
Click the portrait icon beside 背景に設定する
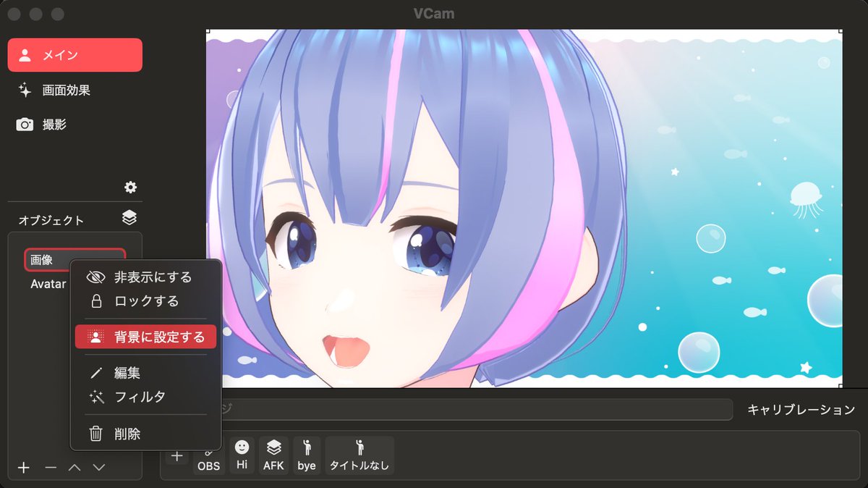(95, 337)
